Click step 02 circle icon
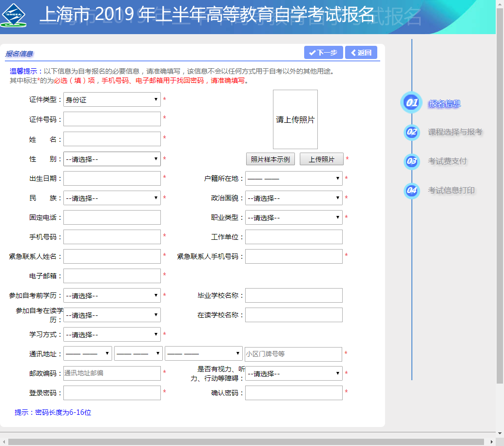 pos(411,132)
